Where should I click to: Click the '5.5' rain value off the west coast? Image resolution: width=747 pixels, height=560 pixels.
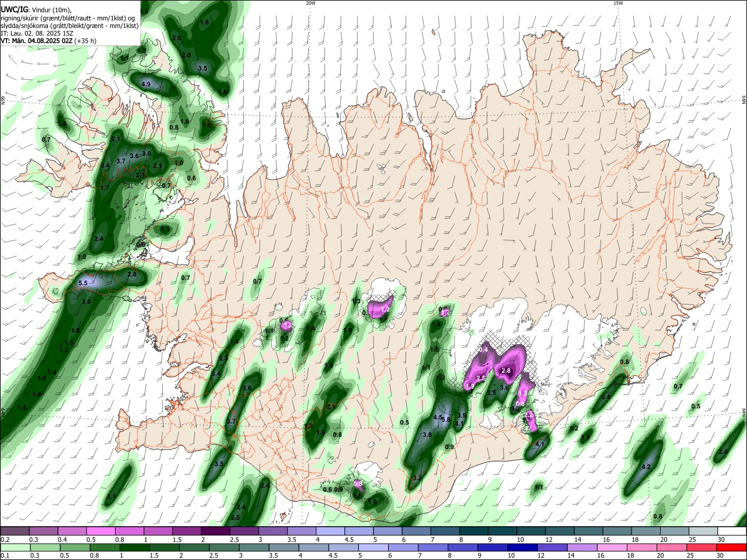(x=83, y=283)
